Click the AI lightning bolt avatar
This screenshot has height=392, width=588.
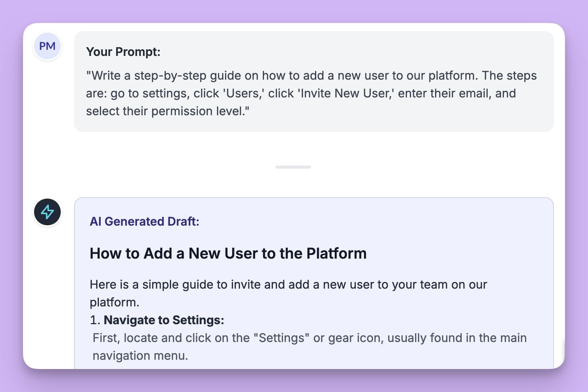[x=47, y=212]
